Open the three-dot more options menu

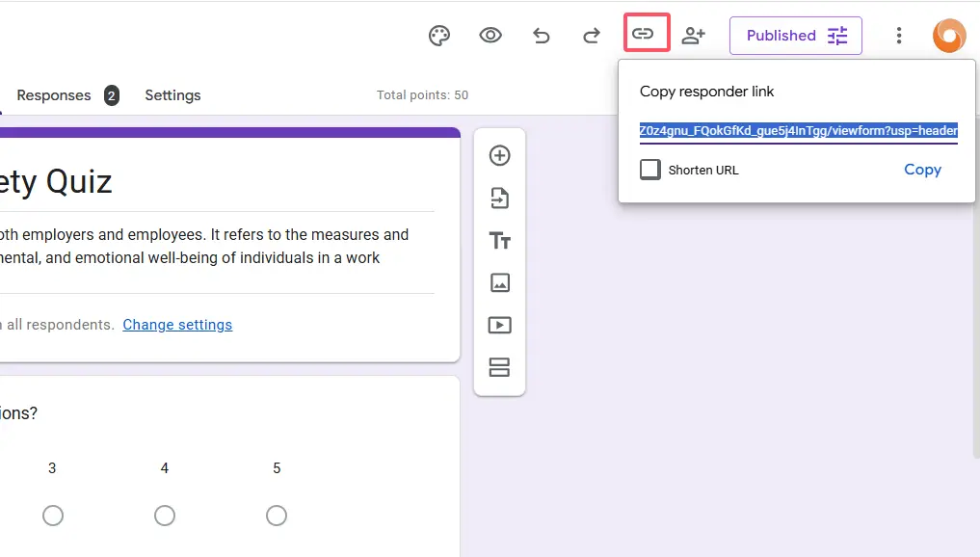899,36
